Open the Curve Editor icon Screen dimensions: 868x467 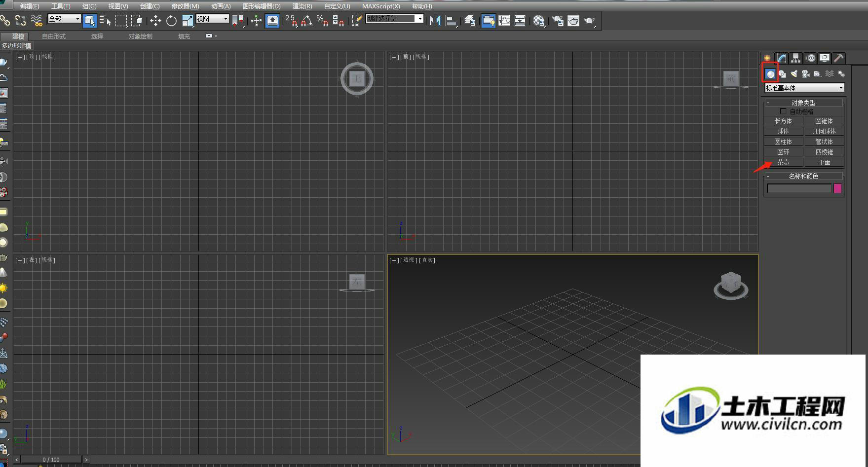pos(504,20)
